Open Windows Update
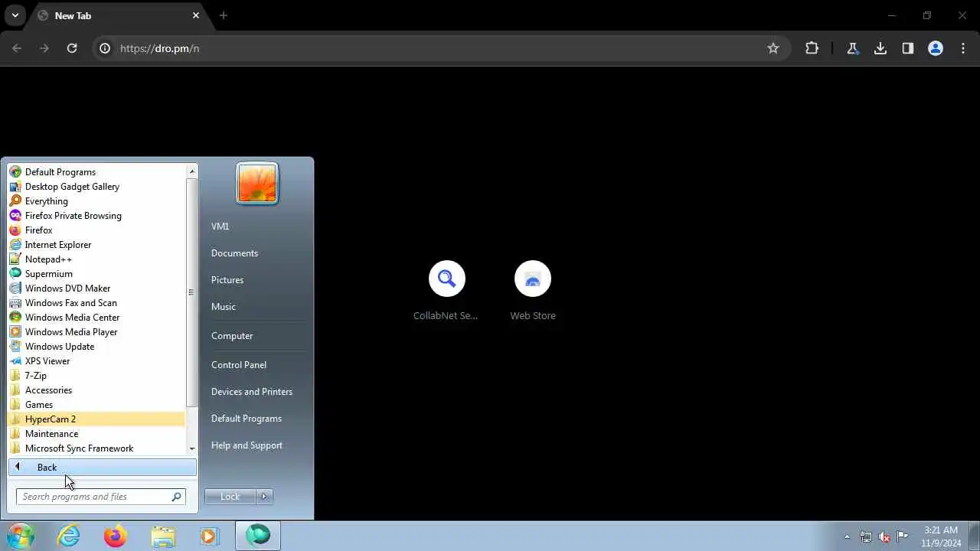This screenshot has width=980, height=551. 96,347
